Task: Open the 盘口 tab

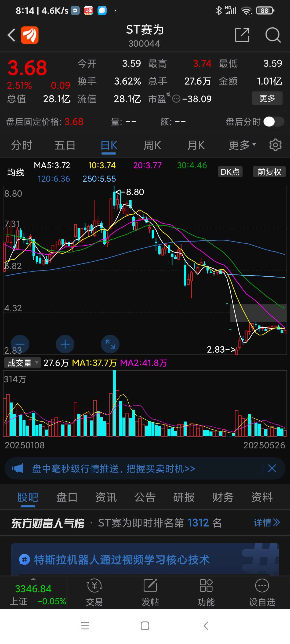Action: point(67,497)
